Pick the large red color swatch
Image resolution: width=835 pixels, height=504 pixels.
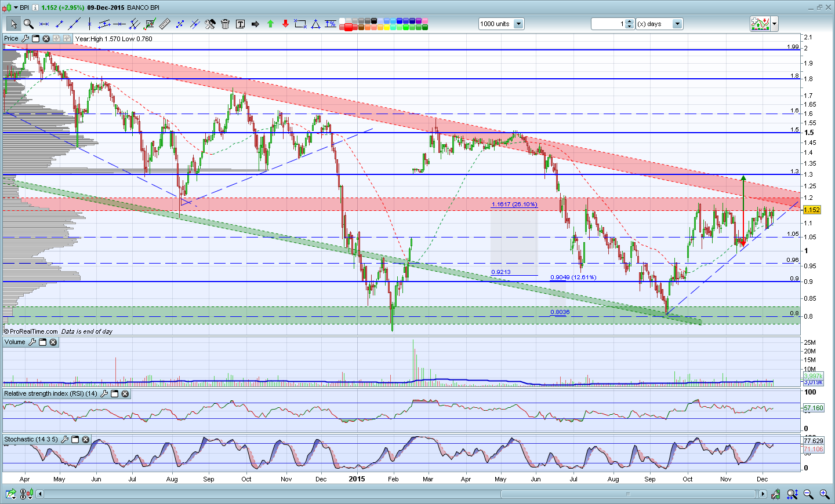pos(348,27)
